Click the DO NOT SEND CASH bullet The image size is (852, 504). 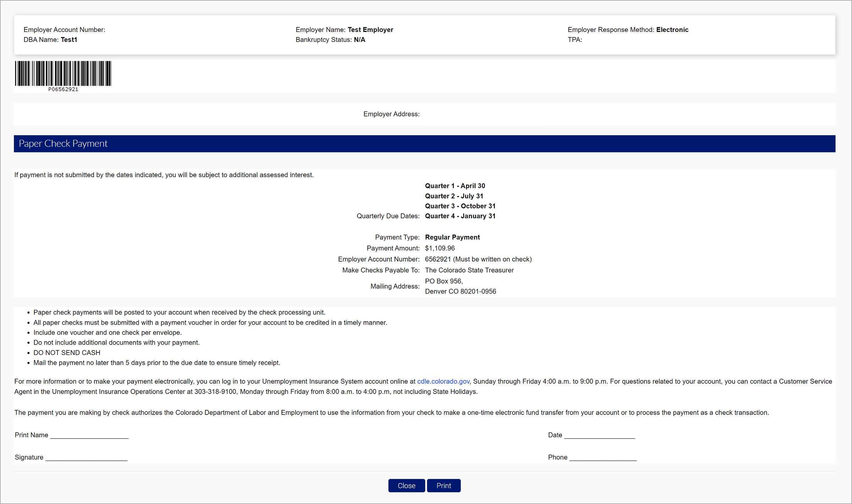(x=67, y=353)
